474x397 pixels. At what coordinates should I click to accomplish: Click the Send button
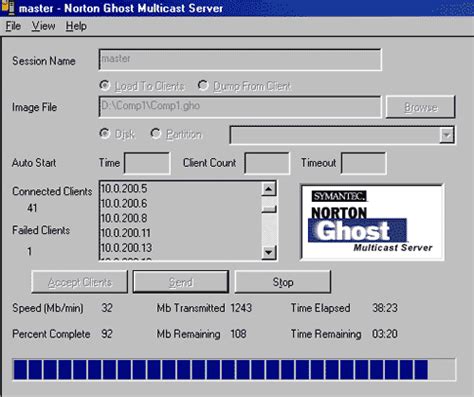tap(181, 282)
